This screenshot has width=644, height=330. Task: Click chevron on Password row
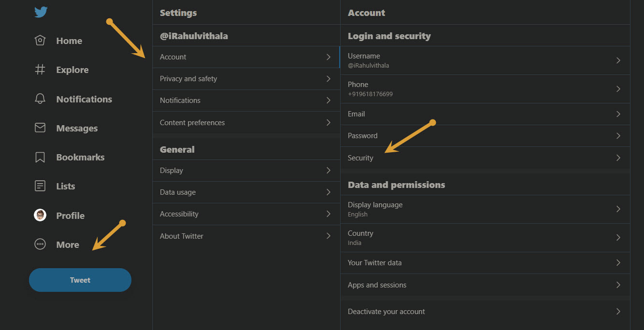618,136
